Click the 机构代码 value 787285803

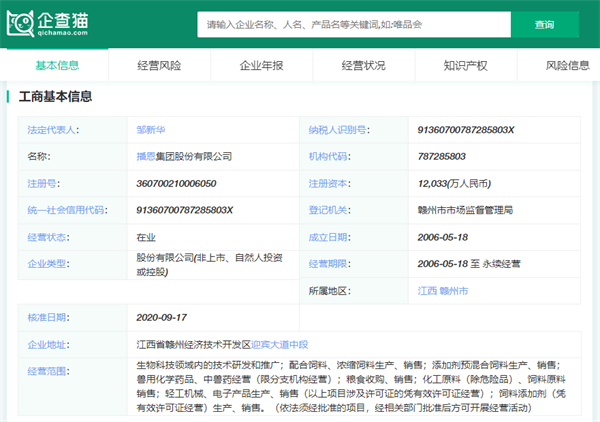(x=442, y=157)
